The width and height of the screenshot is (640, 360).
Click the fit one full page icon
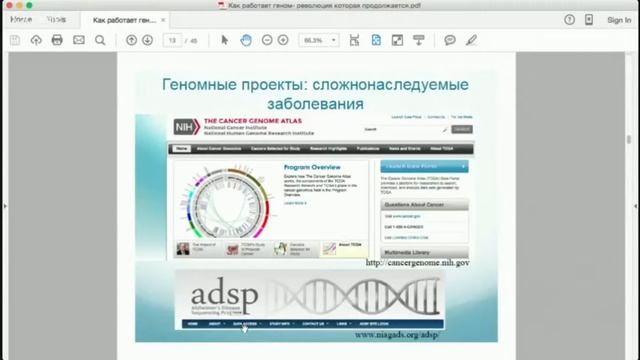point(376,40)
